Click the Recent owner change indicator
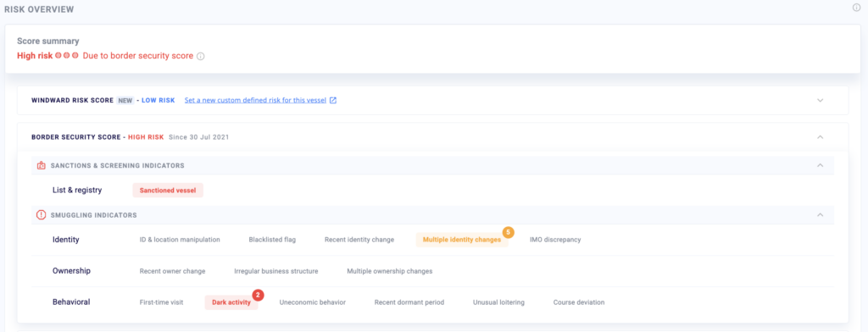 [x=172, y=271]
